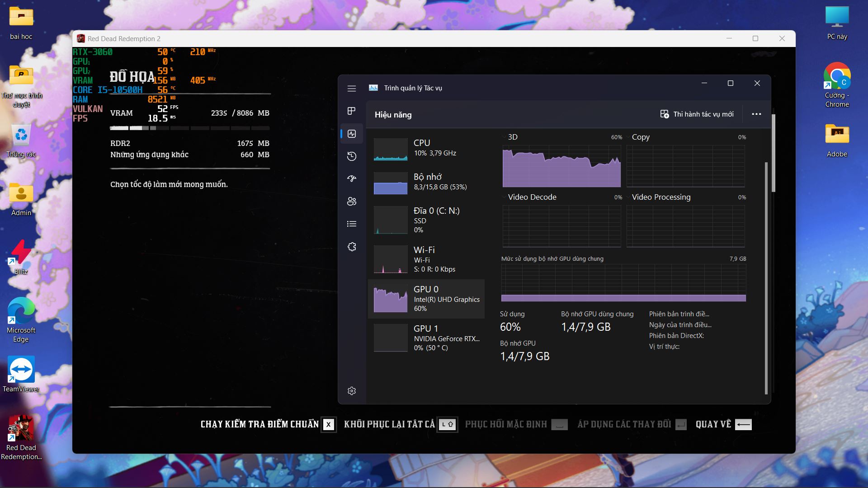Click 'Những ứng dụng khác' VRAM row

(189, 155)
